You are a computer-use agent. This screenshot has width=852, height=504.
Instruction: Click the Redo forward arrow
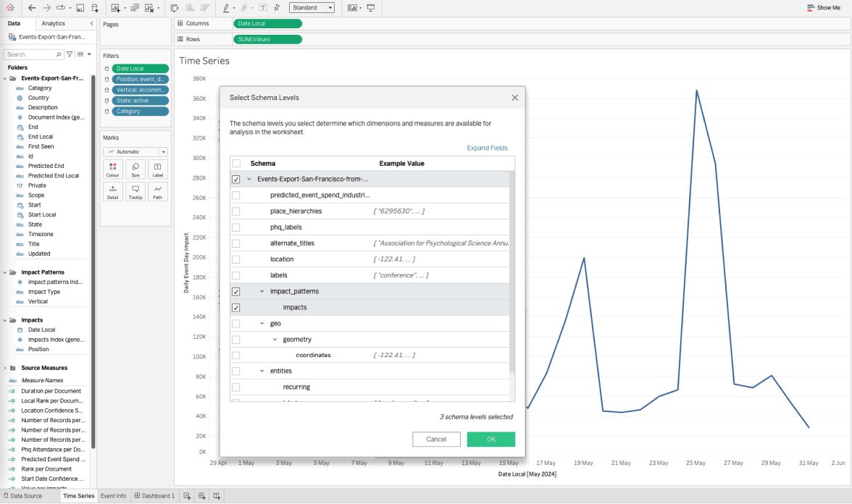pos(46,7)
